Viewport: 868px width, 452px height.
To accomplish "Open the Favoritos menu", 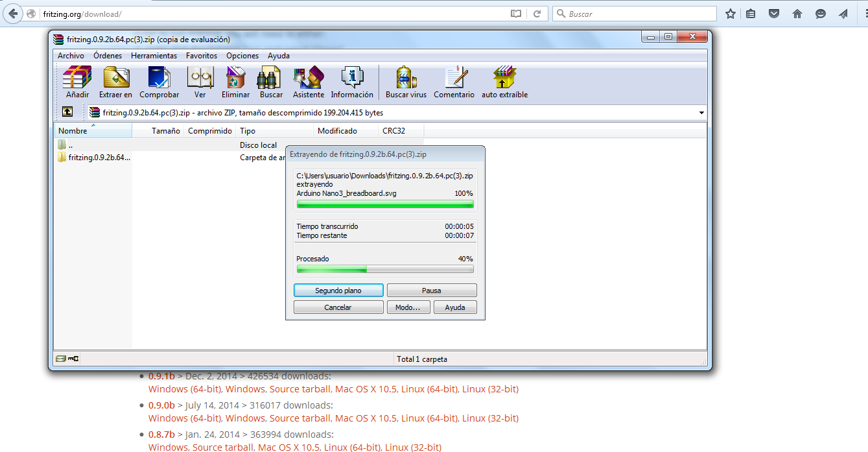I will pos(202,56).
